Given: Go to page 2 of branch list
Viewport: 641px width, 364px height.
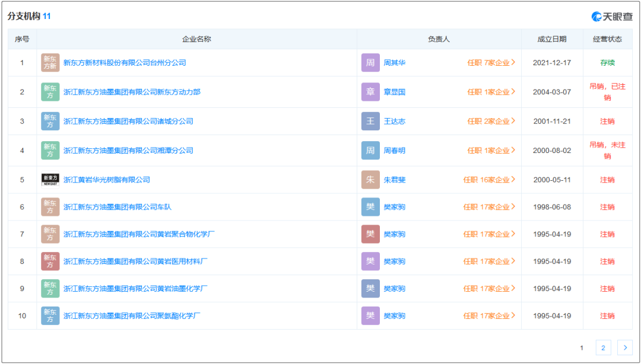Looking at the screenshot, I should pos(603,347).
